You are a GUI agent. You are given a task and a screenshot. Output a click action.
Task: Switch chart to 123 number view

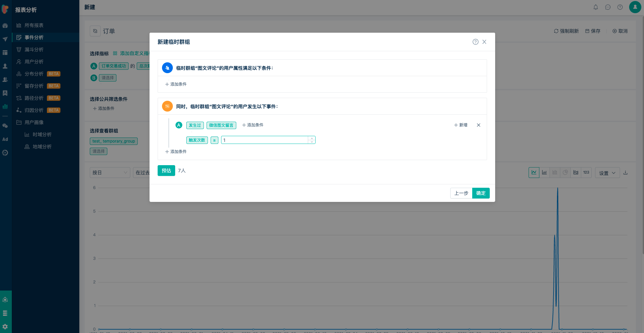(x=586, y=173)
